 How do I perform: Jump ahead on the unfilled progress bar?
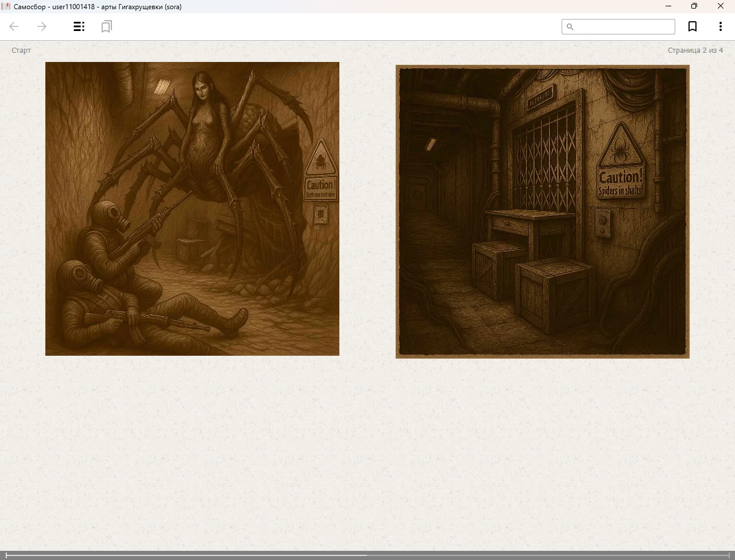[546, 555]
